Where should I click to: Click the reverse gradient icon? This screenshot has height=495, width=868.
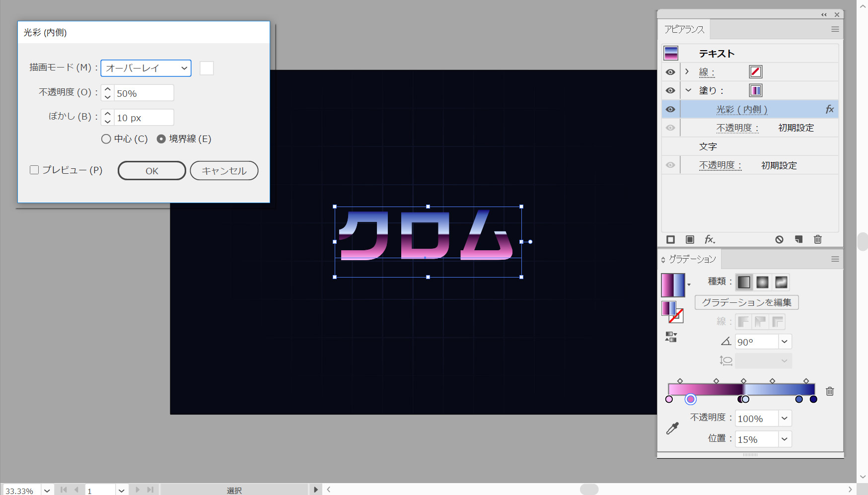click(671, 337)
